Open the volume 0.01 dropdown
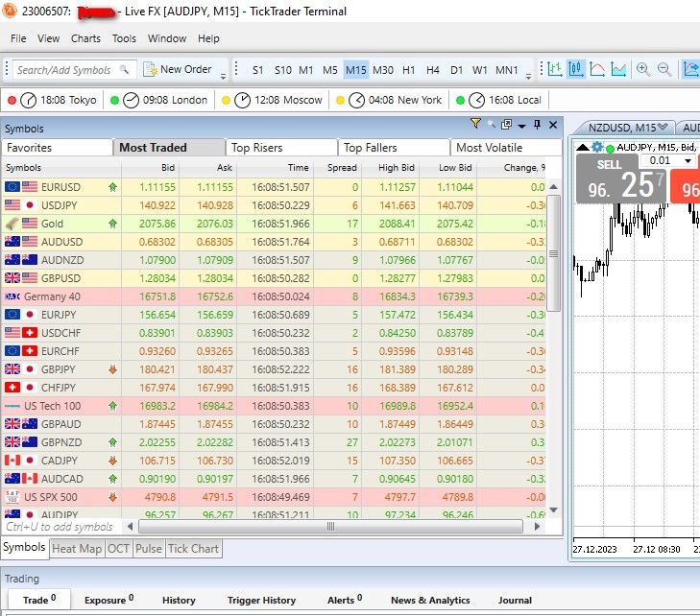Screen dimensions: 700x616 coord(688,160)
